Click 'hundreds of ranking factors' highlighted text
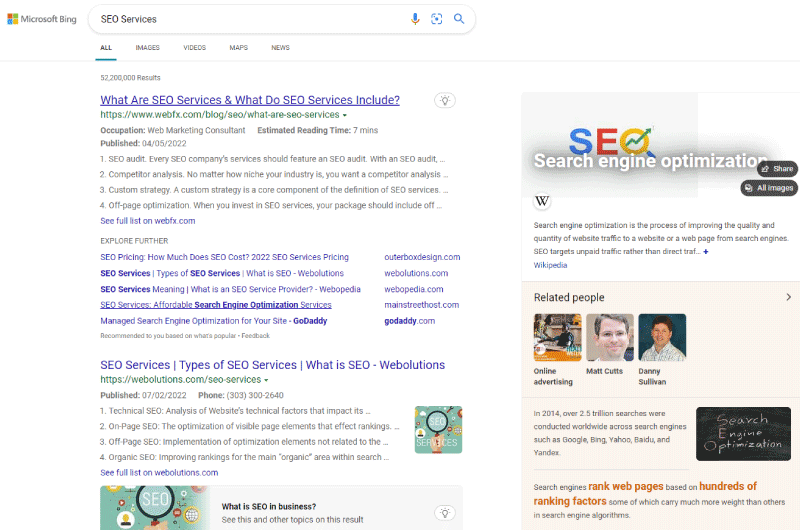 pos(645,494)
